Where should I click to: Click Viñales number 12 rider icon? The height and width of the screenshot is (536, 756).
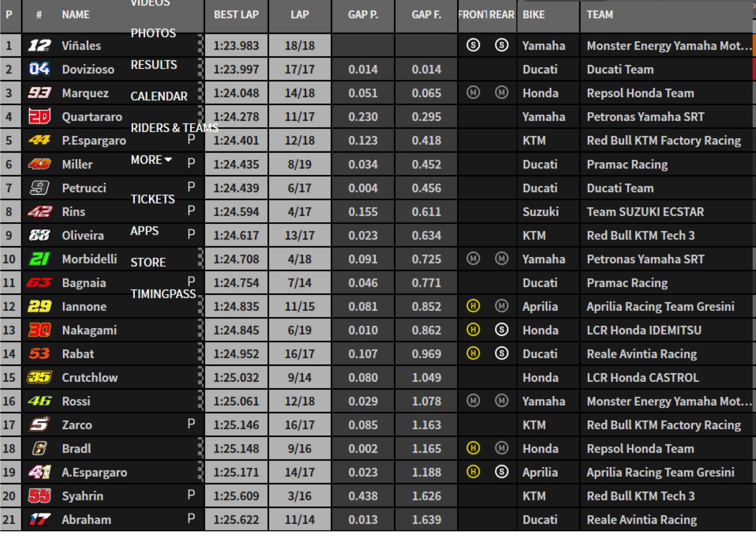click(39, 46)
